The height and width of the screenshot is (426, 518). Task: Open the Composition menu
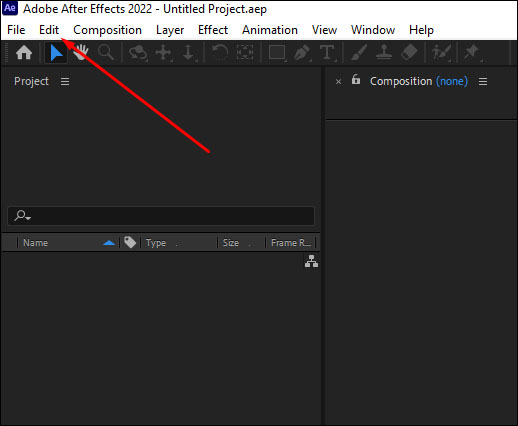[107, 30]
